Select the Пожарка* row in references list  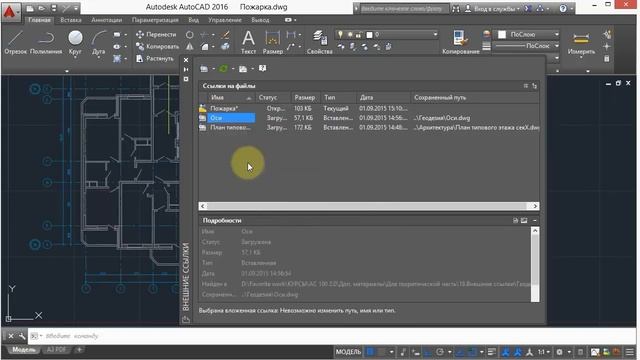pos(369,109)
